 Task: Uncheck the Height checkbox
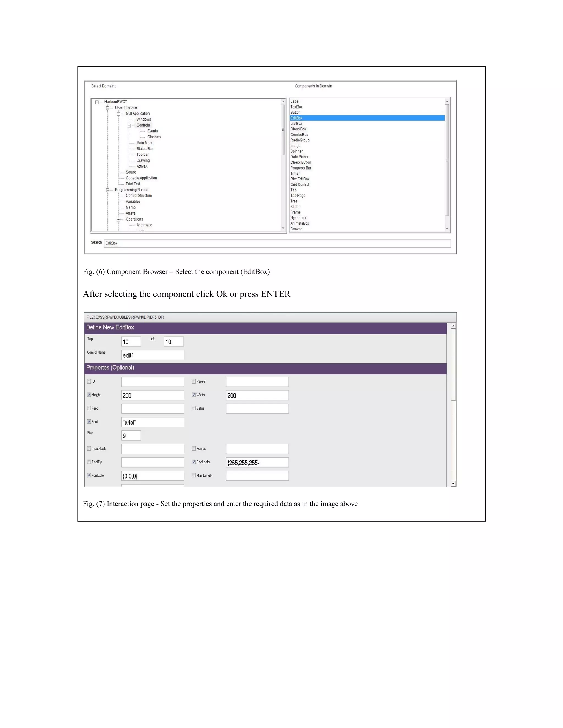(x=89, y=395)
